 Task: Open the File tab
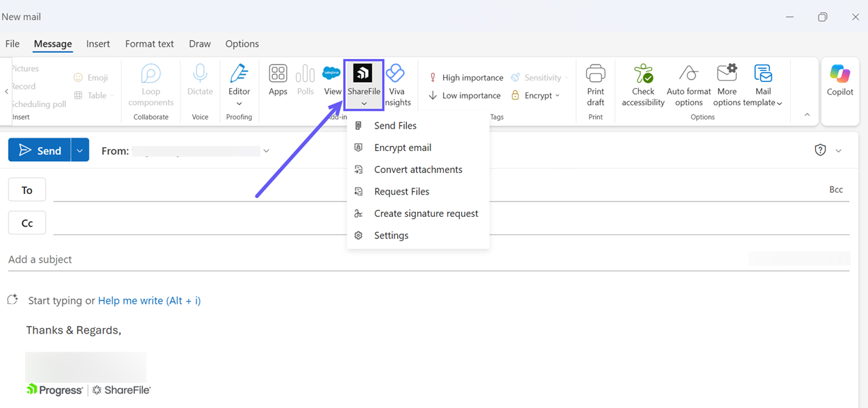click(12, 44)
